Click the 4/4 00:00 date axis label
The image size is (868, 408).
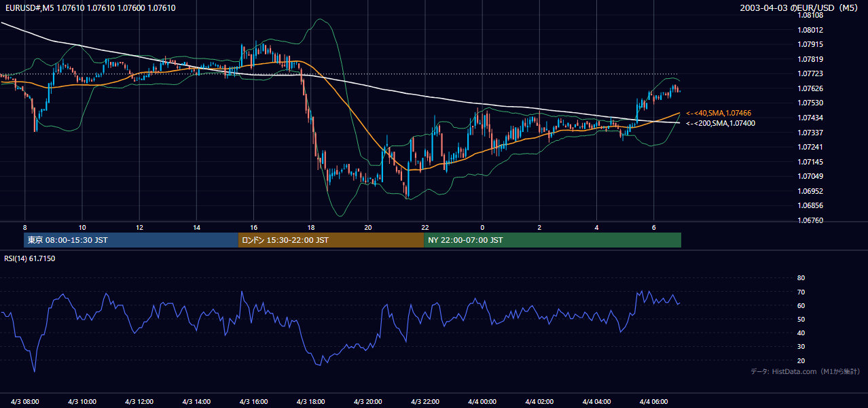tap(482, 401)
